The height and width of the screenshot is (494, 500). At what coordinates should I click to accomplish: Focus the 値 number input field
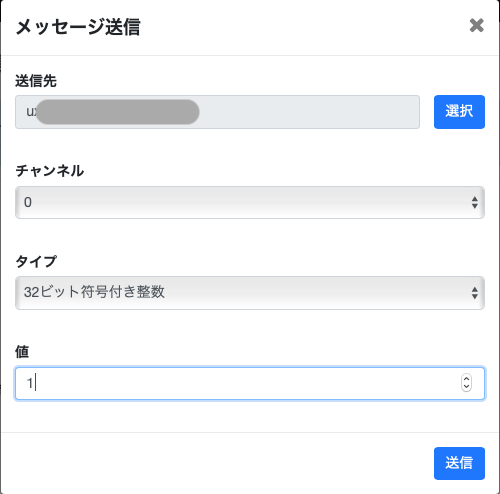[x=250, y=383]
